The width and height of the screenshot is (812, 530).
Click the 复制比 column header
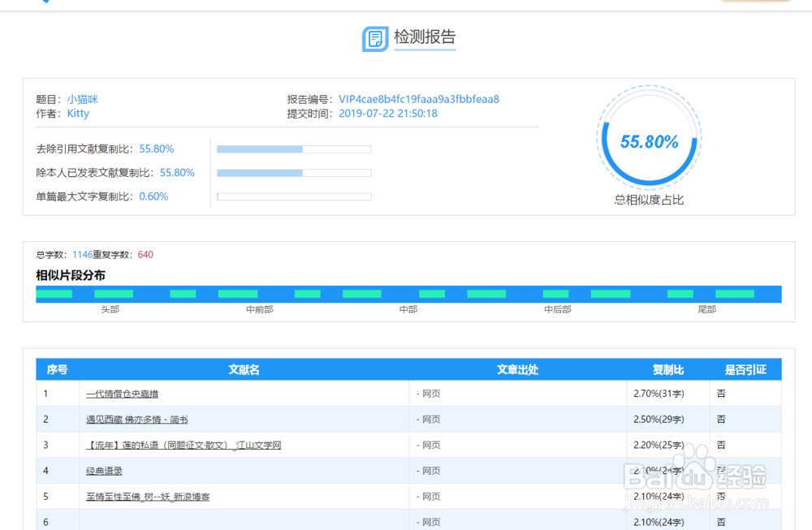[x=668, y=369]
